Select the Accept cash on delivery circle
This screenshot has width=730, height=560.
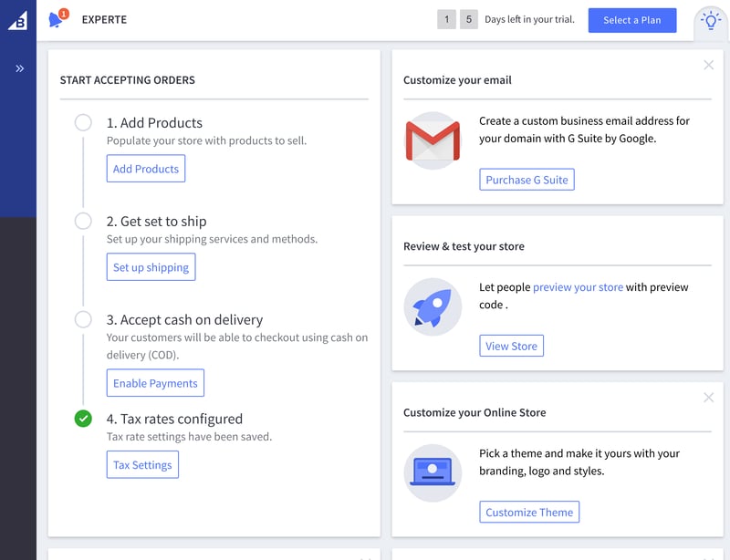pyautogui.click(x=83, y=319)
